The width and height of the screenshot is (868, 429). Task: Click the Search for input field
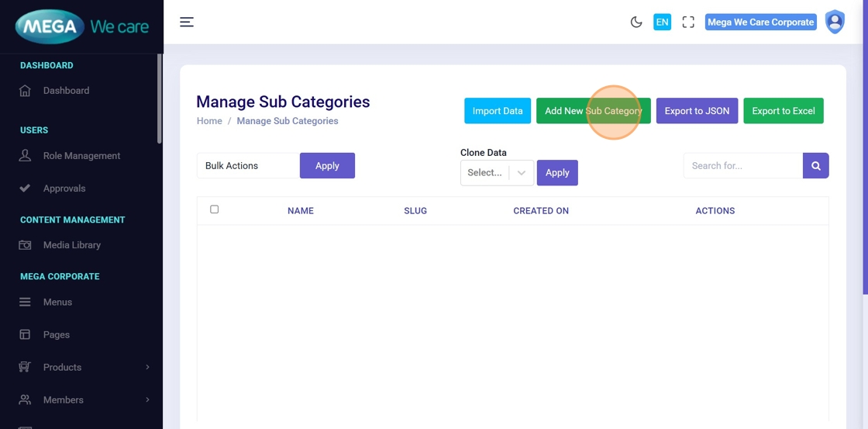pyautogui.click(x=742, y=165)
